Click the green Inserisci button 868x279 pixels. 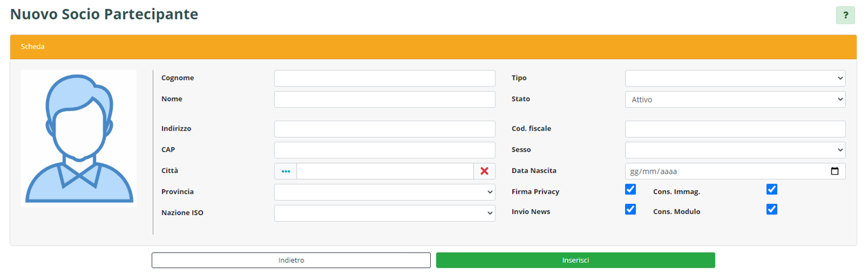pos(575,260)
